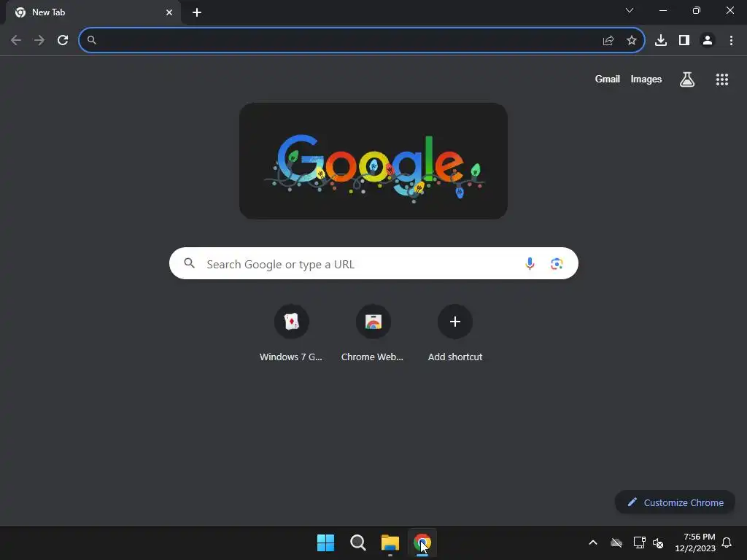The height and width of the screenshot is (560, 747).
Task: Click the Chrome taskbar icon
Action: point(422,542)
